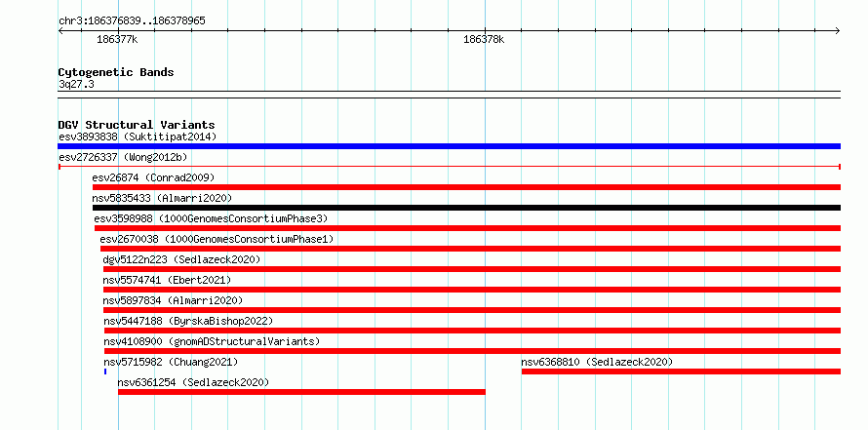The height and width of the screenshot is (430, 868).
Task: Click the ruler's left arrowhead
Action: coord(60,30)
